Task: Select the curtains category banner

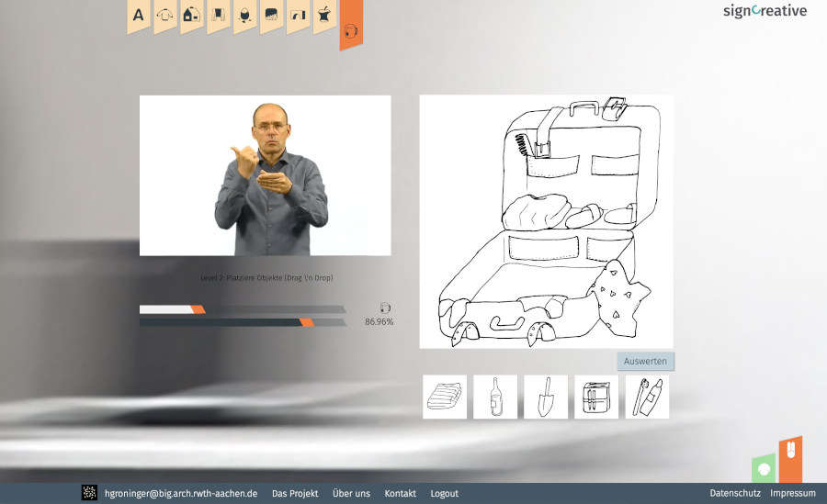Action: pos(218,16)
